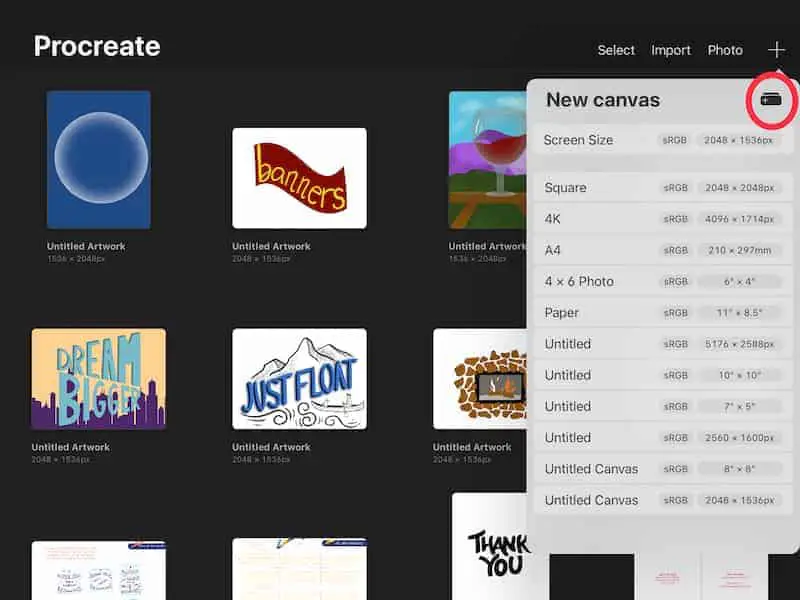
Task: Choose the Paper canvas preset
Action: pyautogui.click(x=663, y=312)
